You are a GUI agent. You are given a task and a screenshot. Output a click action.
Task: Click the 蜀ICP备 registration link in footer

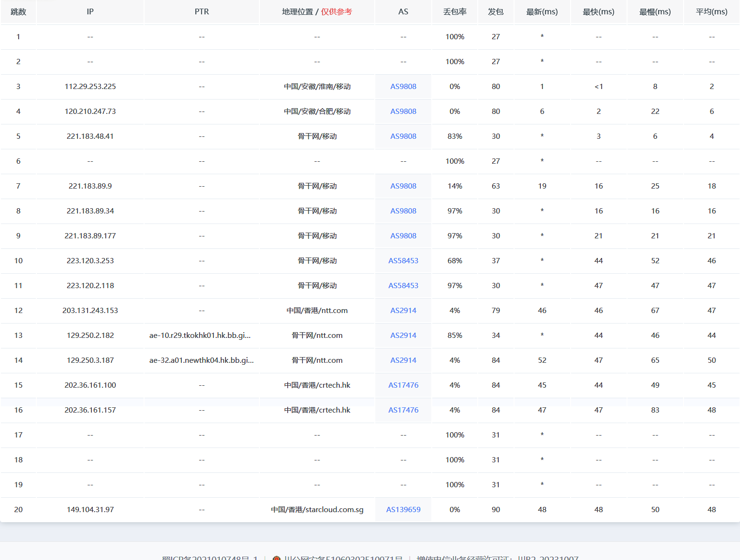point(210,558)
